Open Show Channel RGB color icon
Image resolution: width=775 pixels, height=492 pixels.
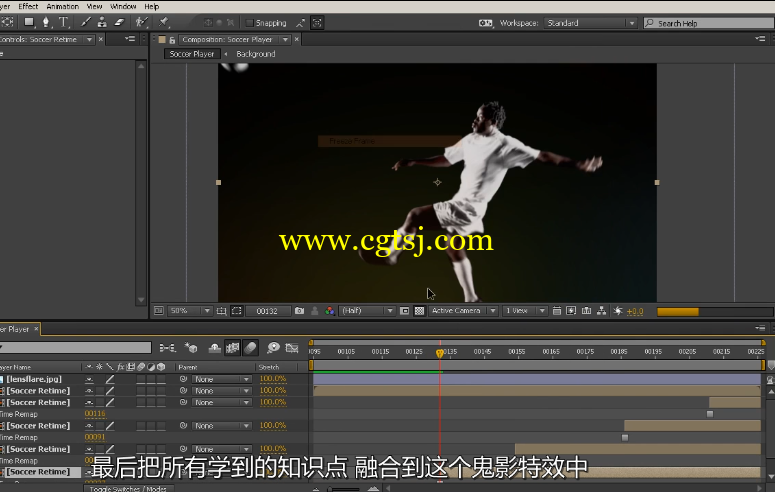tap(330, 311)
